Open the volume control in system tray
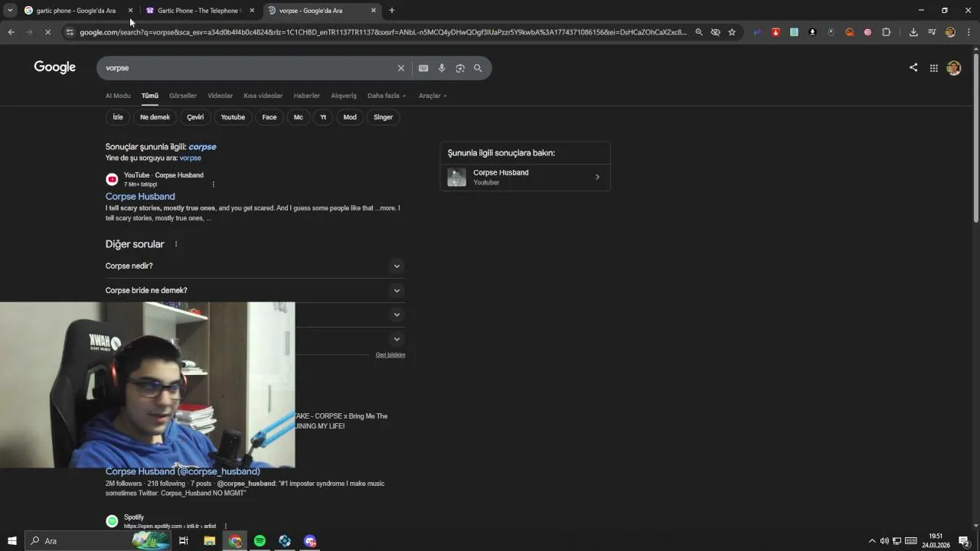 884,541
